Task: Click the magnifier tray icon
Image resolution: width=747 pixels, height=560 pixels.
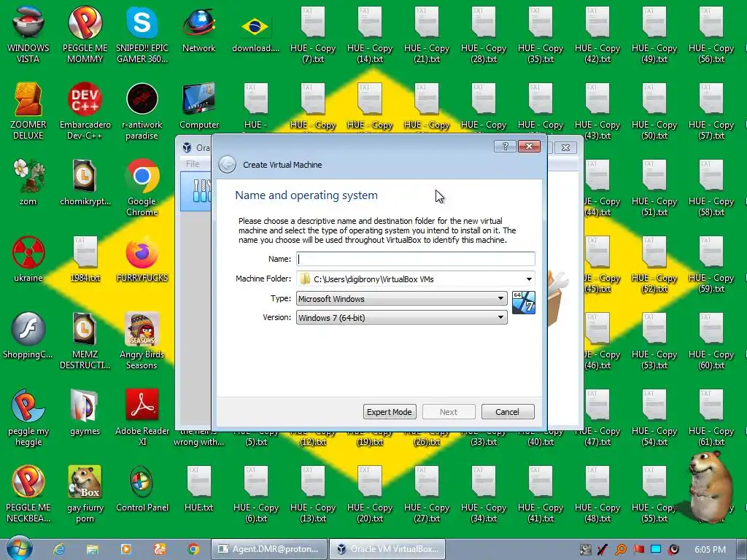Action: (x=621, y=550)
